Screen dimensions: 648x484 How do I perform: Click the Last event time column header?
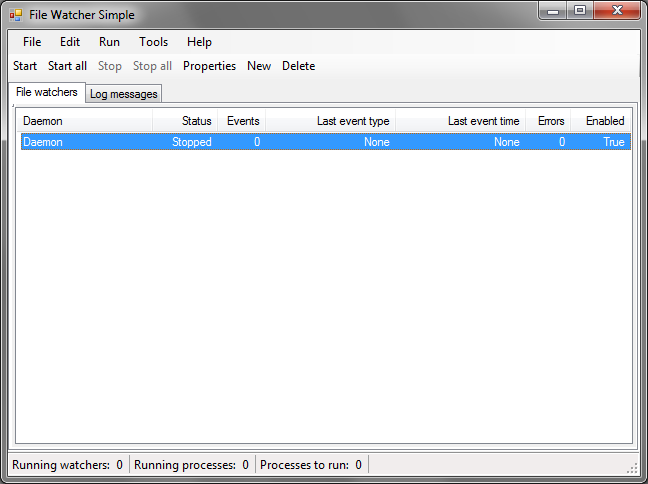pos(460,121)
